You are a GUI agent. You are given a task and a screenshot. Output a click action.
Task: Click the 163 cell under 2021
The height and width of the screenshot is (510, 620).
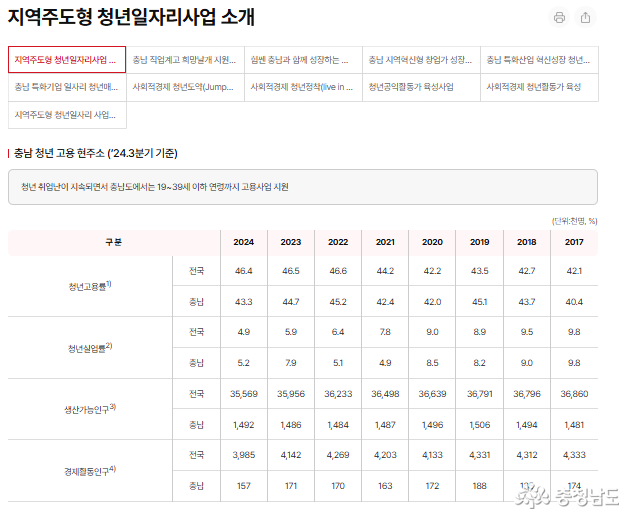(x=385, y=486)
